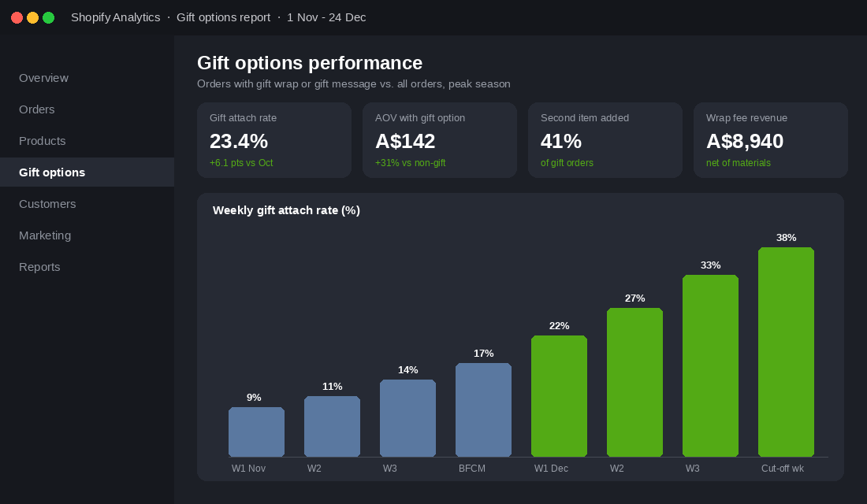The image size is (867, 504).
Task: Click the '23.4%' attach rate value
Action: coord(239,142)
